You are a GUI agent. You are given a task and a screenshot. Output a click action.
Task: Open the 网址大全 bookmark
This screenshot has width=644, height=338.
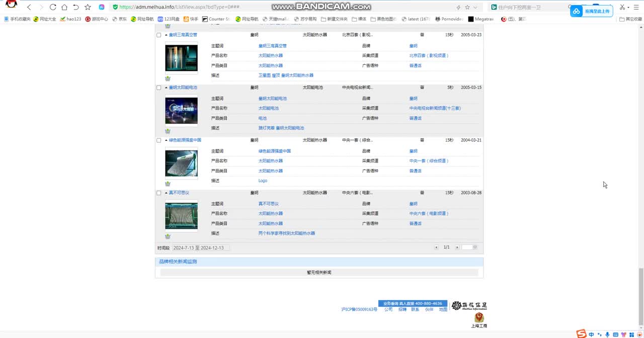[44, 19]
